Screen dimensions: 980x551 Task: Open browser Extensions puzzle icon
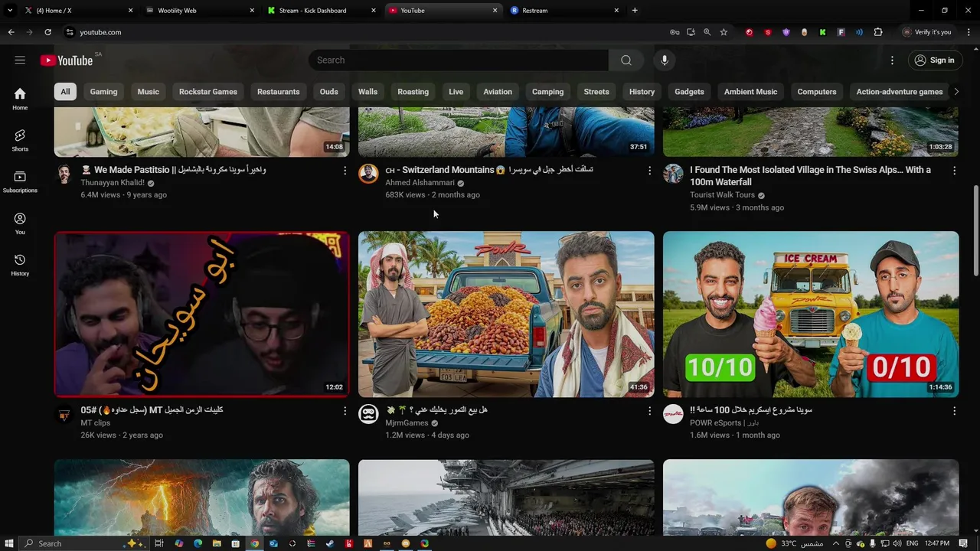[x=878, y=32]
